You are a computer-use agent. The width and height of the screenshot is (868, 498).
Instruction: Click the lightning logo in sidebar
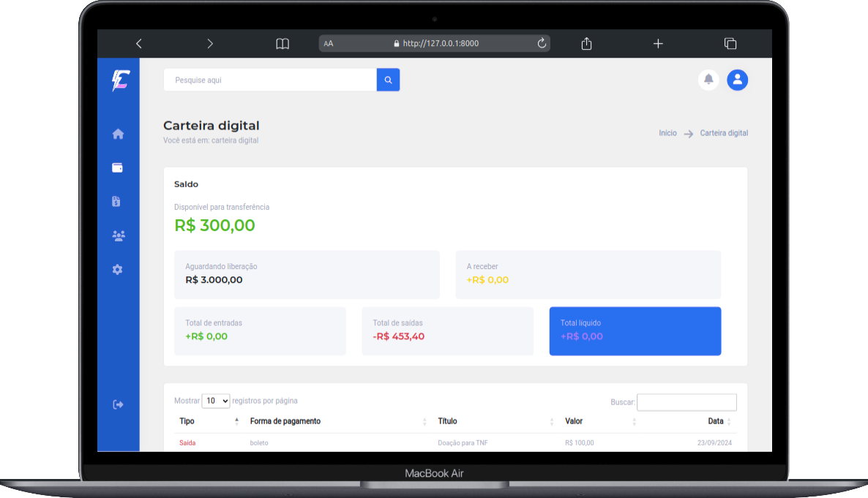tap(120, 80)
